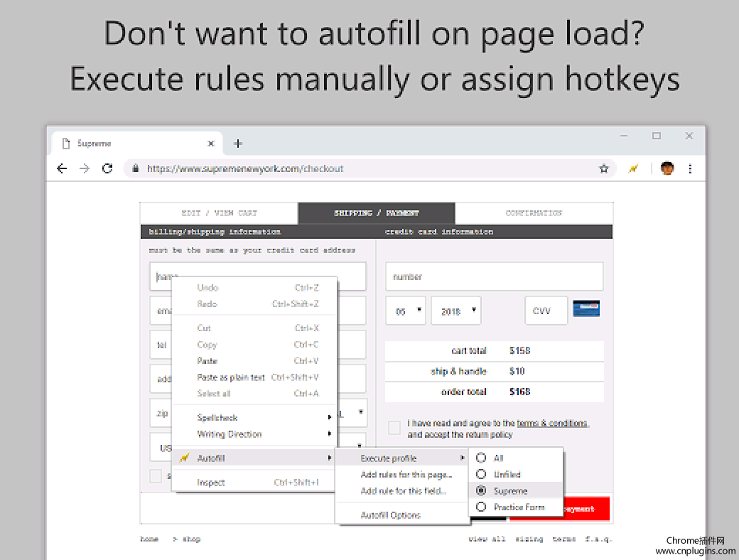Open the user profile avatar

click(667, 168)
